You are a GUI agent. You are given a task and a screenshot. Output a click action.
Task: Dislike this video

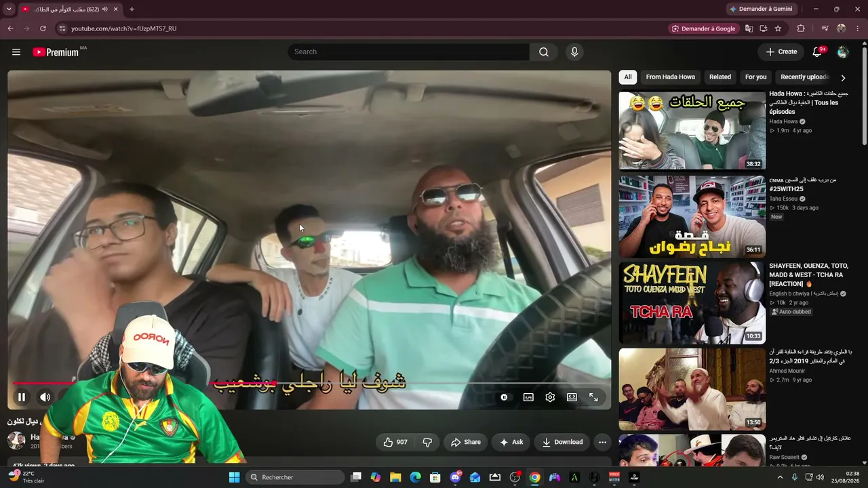point(427,442)
